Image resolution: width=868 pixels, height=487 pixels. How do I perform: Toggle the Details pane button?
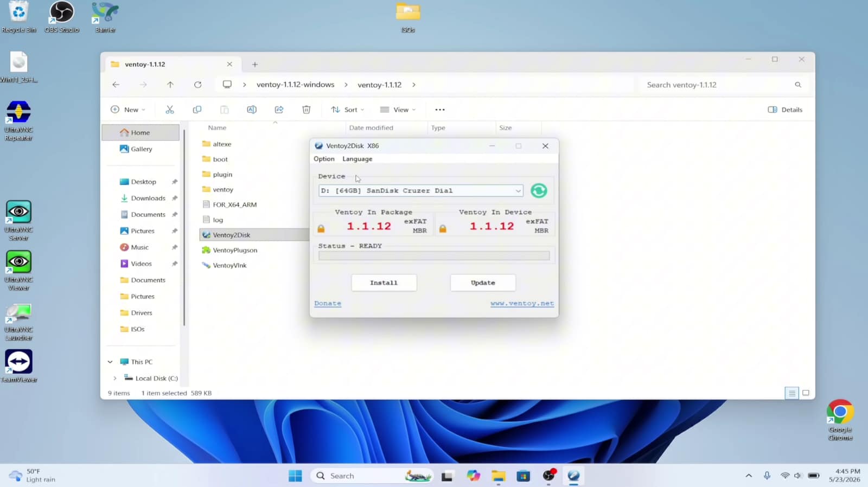pos(785,110)
